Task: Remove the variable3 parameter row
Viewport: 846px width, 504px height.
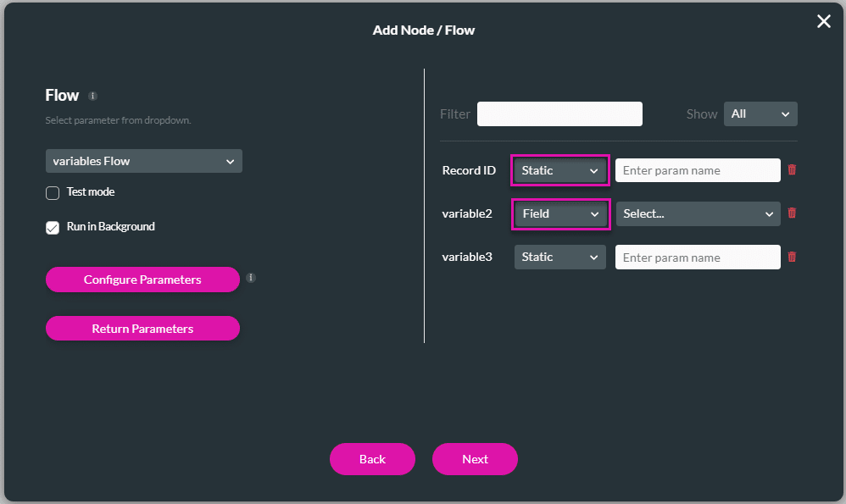Action: click(x=792, y=257)
